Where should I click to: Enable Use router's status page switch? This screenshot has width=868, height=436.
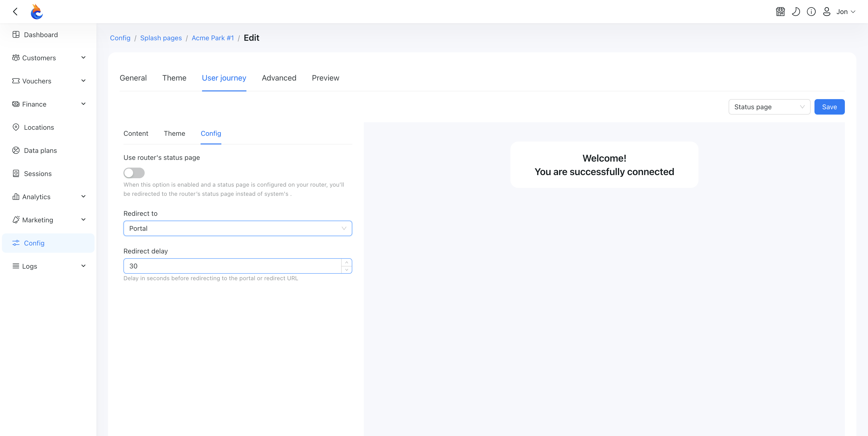[134, 173]
